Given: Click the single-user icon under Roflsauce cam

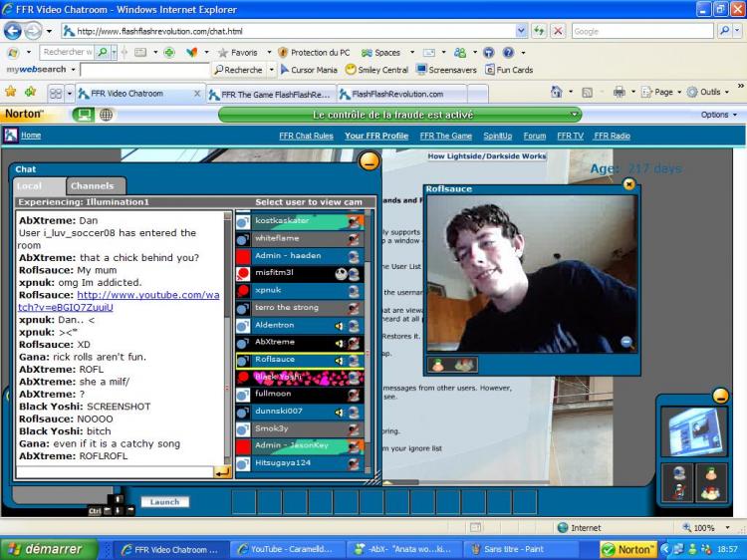Looking at the screenshot, I should point(438,365).
